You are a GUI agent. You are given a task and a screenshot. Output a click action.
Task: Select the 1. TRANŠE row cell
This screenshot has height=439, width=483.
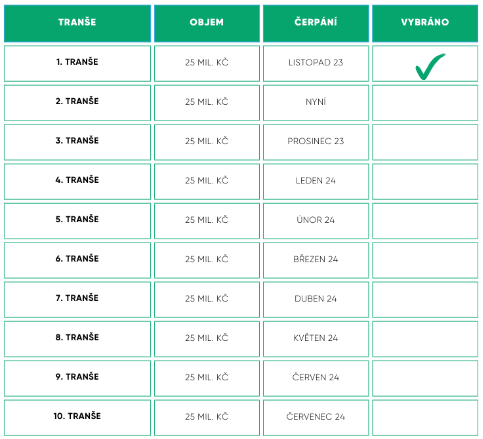[x=77, y=63]
